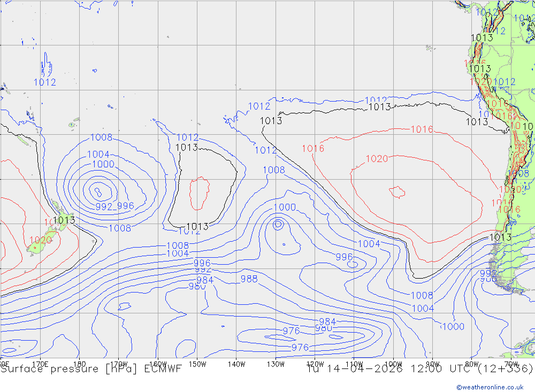Viewport: 535px width, 392px height.
Task: Click the 1016 label left of the 1020 Pacific high
Action: pos(313,149)
